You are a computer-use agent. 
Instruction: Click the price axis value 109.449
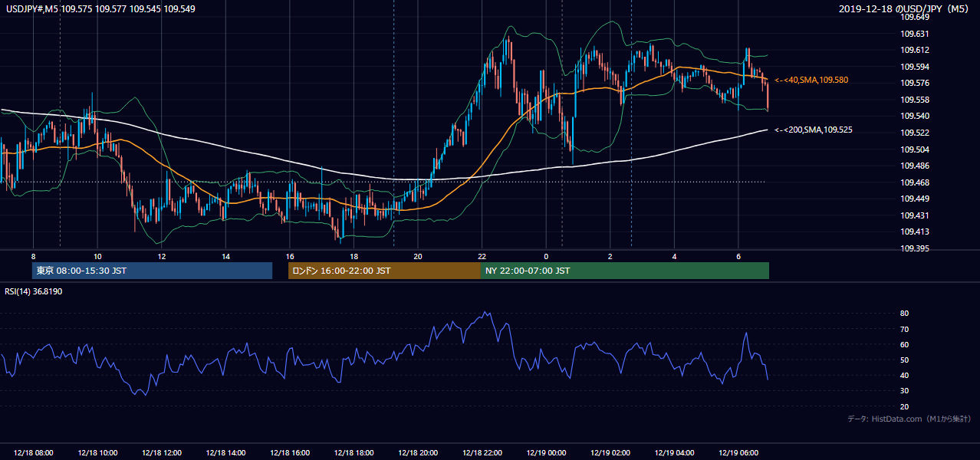pos(914,199)
